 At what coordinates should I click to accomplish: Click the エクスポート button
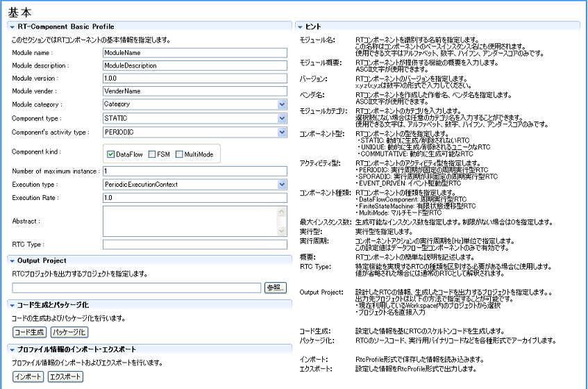coord(66,376)
